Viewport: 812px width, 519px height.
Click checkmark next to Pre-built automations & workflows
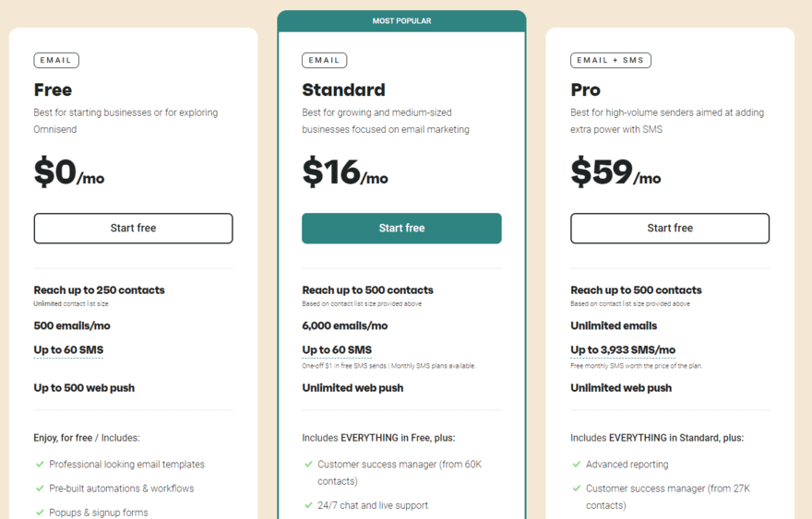[x=40, y=488]
